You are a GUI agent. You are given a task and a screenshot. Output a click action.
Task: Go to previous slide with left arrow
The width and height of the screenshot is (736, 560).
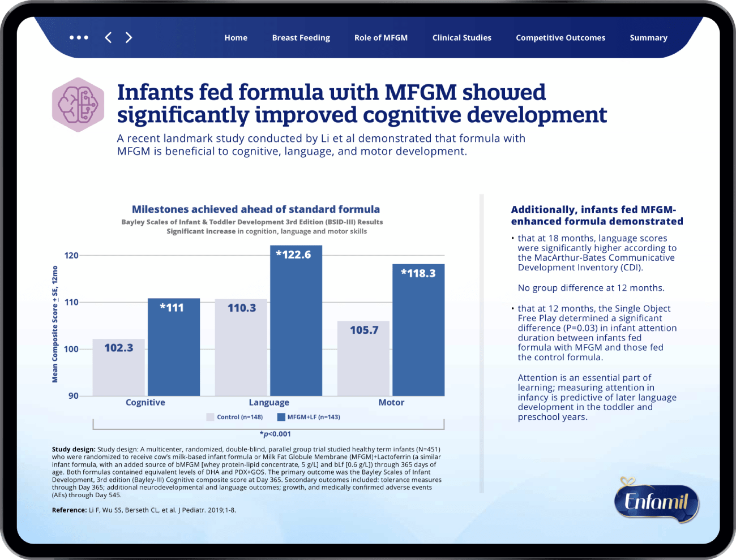(x=108, y=37)
